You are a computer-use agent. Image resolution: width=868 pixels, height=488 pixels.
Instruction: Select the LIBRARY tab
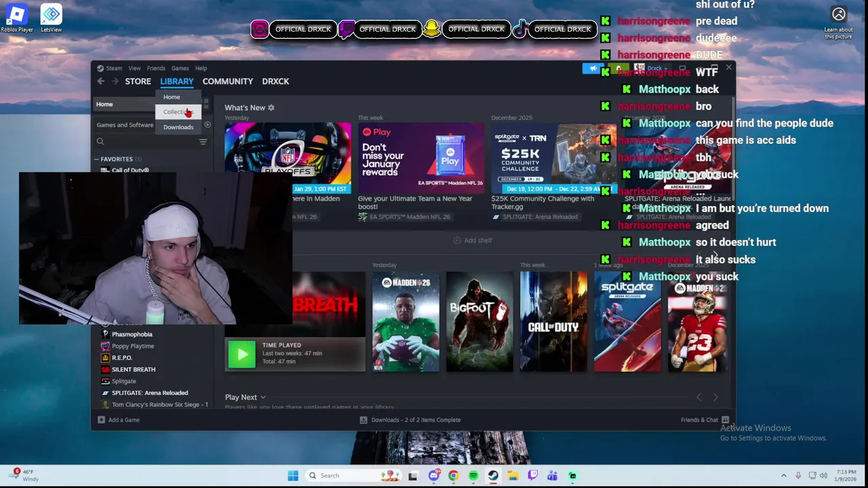[176, 81]
